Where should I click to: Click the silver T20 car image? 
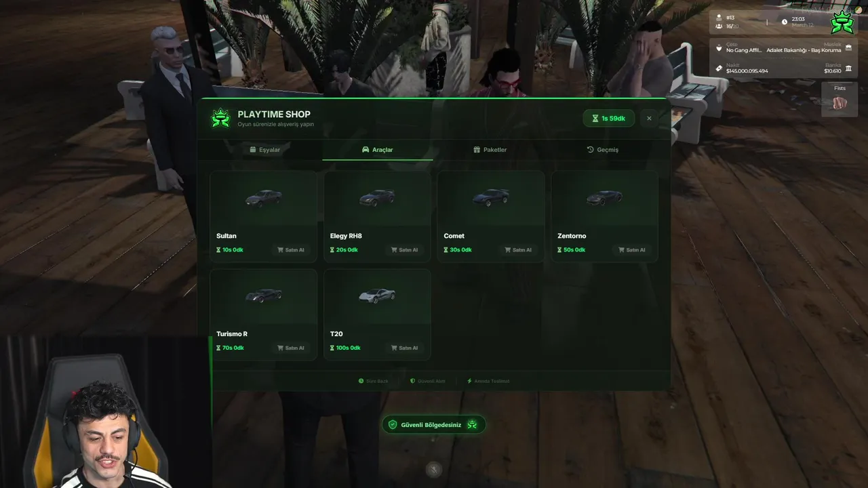click(377, 296)
